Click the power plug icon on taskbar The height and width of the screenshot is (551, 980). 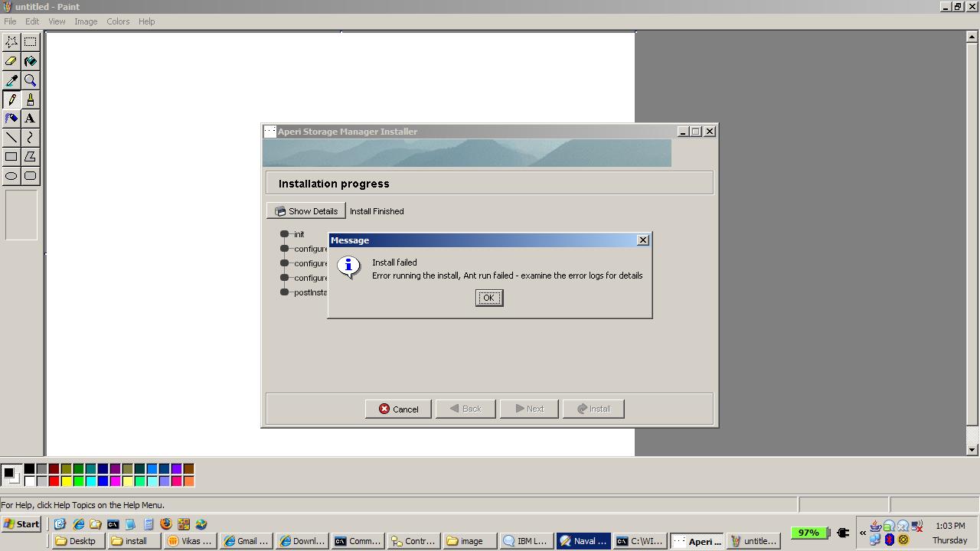tap(843, 533)
